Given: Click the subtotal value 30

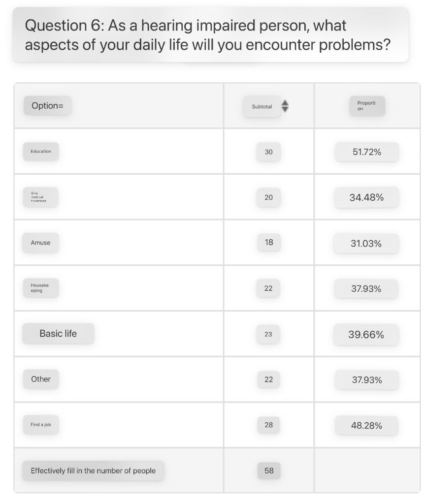Looking at the screenshot, I should [x=269, y=152].
